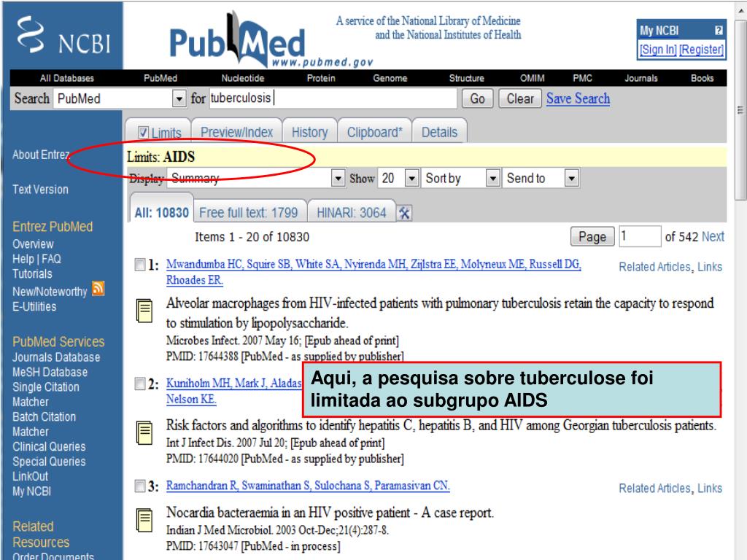The width and height of the screenshot is (747, 560).
Task: Open Overview in sidebar
Action: point(33,244)
